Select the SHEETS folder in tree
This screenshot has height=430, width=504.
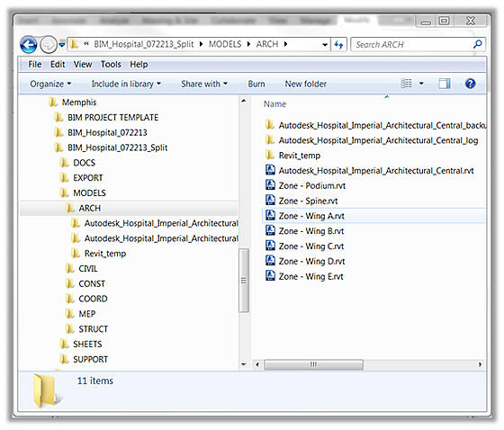click(81, 344)
